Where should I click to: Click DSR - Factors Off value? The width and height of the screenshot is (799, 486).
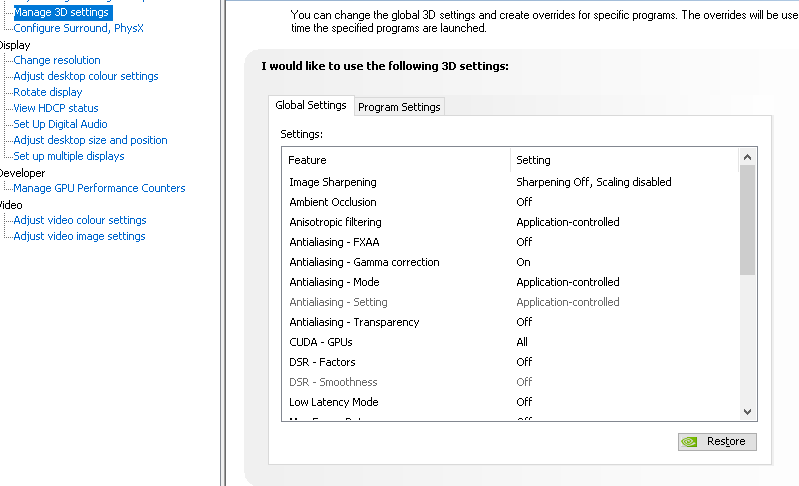[x=524, y=362]
